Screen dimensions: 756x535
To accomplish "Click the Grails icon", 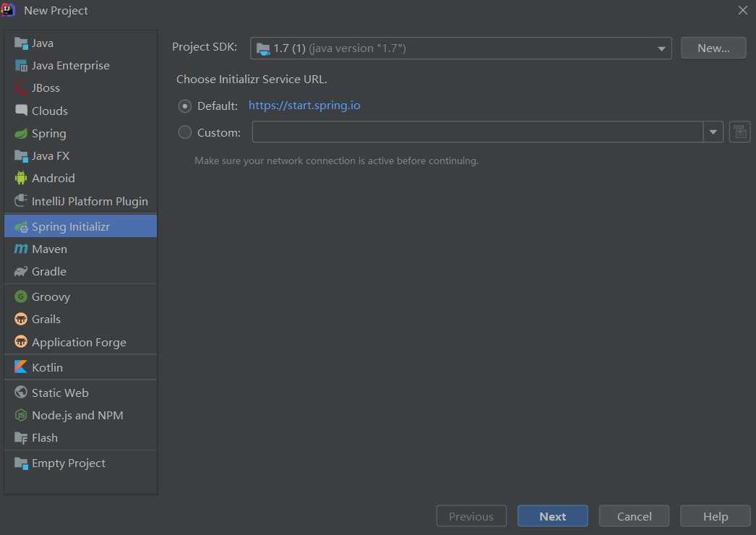I will pyautogui.click(x=21, y=319).
